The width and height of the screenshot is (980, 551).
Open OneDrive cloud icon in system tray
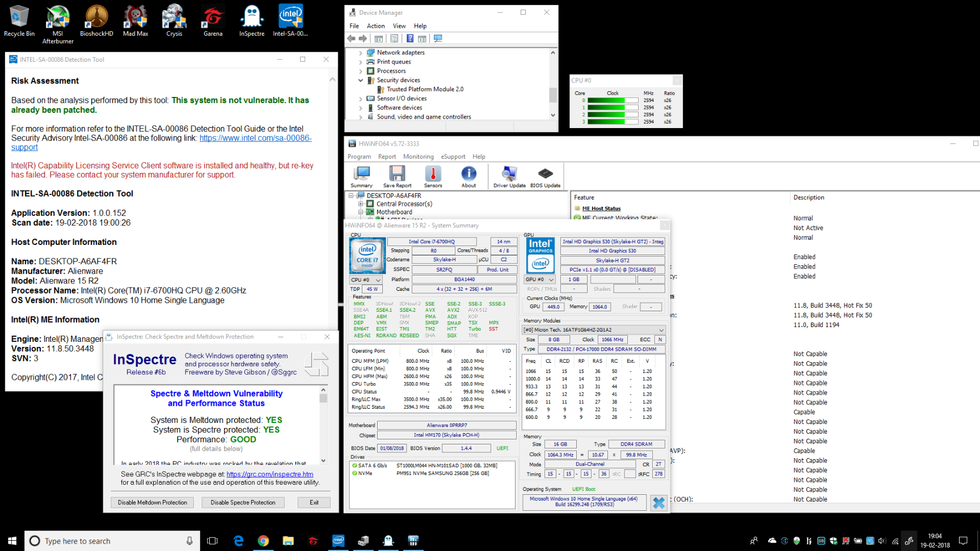pyautogui.click(x=772, y=541)
